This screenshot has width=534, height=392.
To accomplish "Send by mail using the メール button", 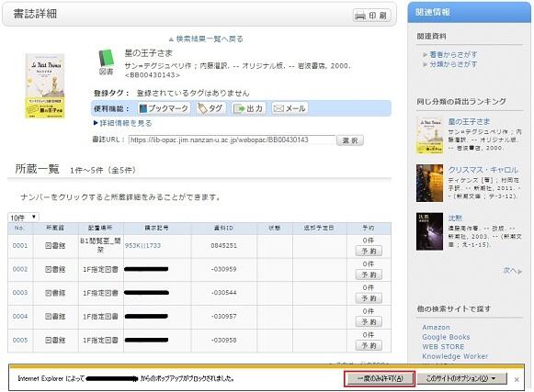I will 290,108.
